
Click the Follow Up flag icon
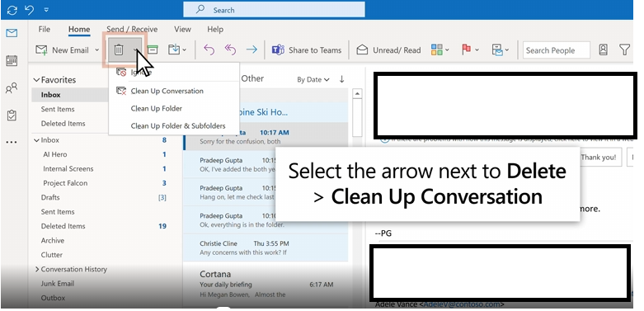click(467, 50)
